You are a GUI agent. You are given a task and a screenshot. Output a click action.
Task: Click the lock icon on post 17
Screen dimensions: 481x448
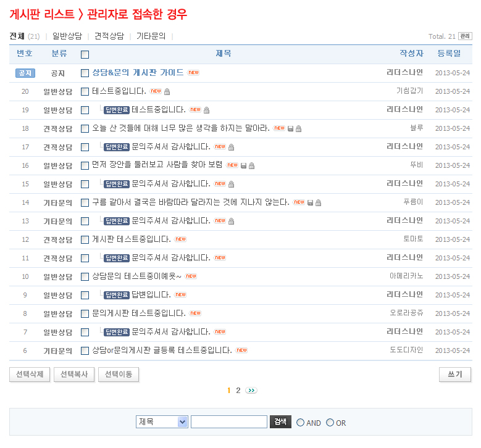pyautogui.click(x=232, y=147)
